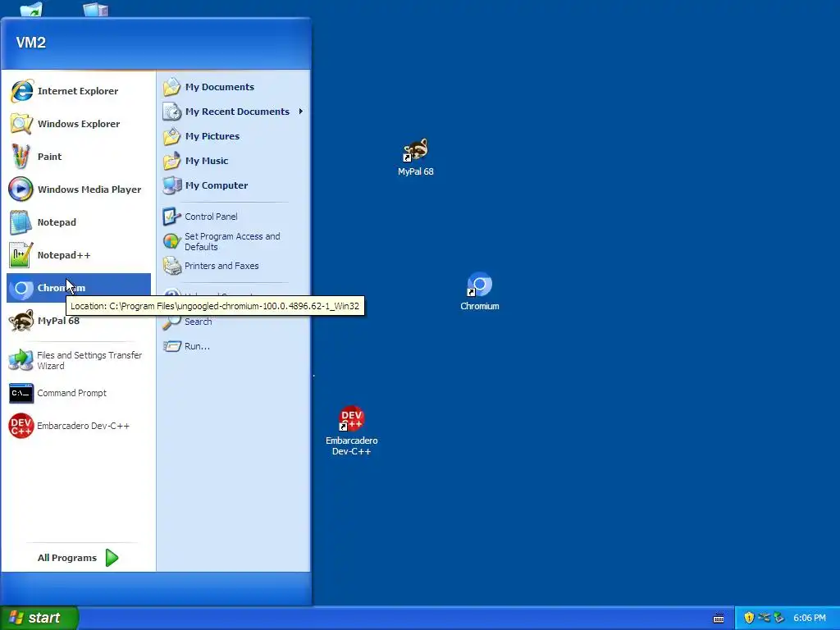Open Notepad icon in pinned list
Viewport: 840px width, 630px height.
coord(21,222)
